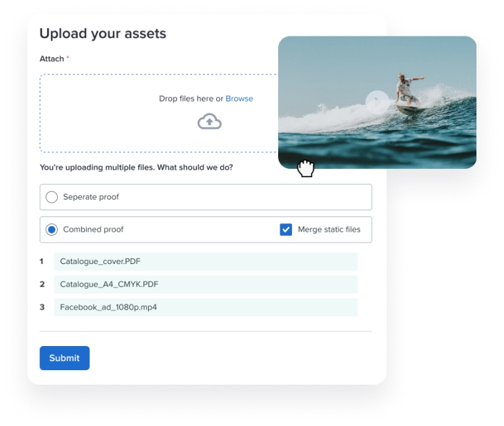Select the Combined proof radio button
Screen dimensions: 504x426
(52, 230)
